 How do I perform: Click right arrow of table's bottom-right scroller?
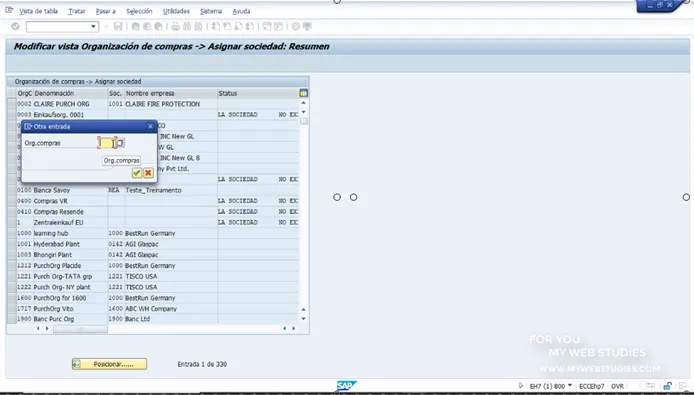(x=293, y=328)
